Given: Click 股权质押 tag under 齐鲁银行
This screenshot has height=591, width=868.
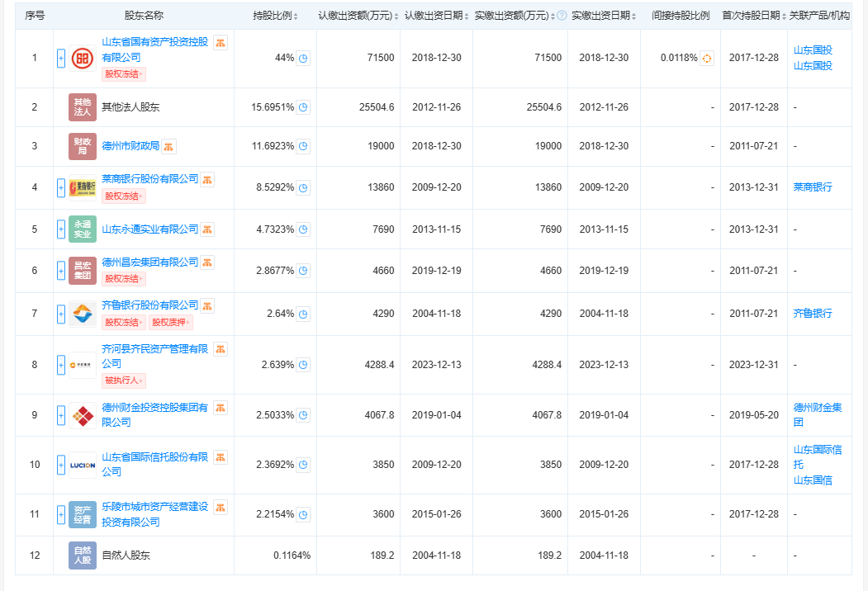Looking at the screenshot, I should point(170,323).
